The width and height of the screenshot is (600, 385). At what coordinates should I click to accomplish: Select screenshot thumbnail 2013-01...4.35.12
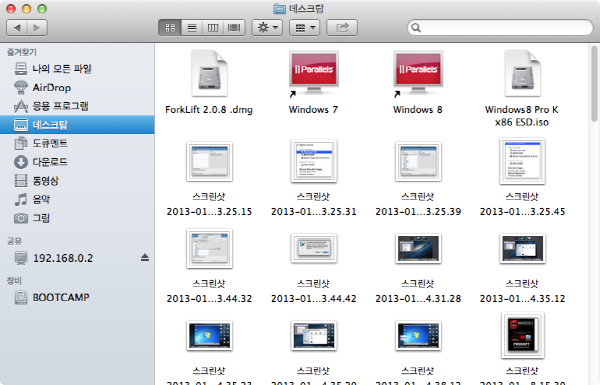pos(522,248)
